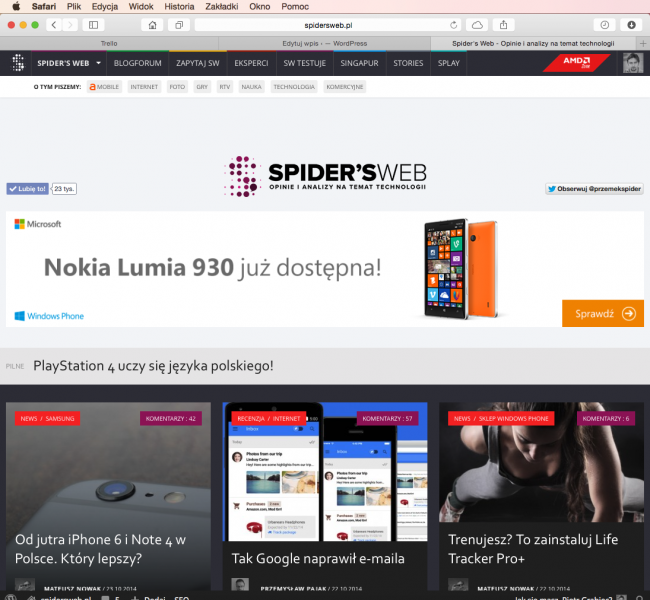Image resolution: width=650 pixels, height=600 pixels.
Task: Open the STORIES section
Action: pyautogui.click(x=408, y=63)
